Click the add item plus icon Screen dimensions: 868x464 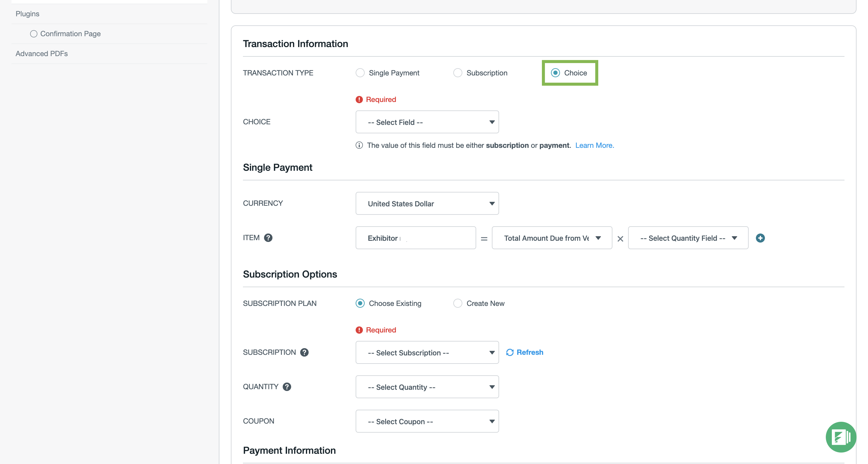coord(760,238)
